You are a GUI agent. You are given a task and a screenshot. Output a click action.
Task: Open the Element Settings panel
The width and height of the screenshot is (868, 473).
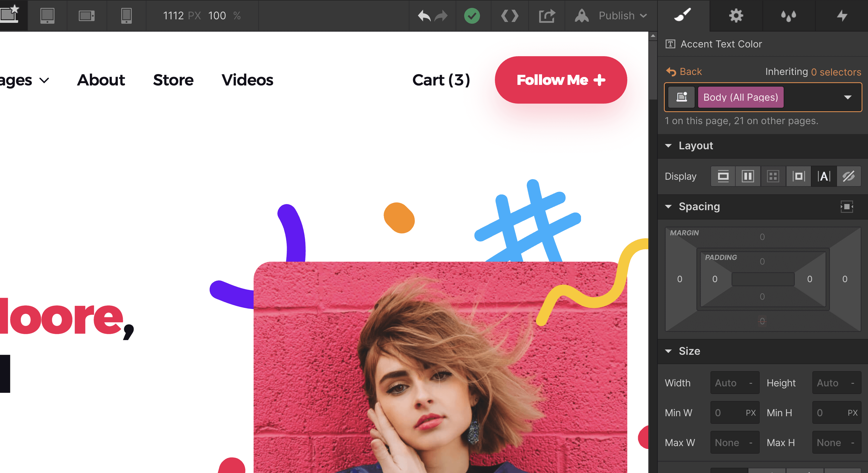[736, 16]
